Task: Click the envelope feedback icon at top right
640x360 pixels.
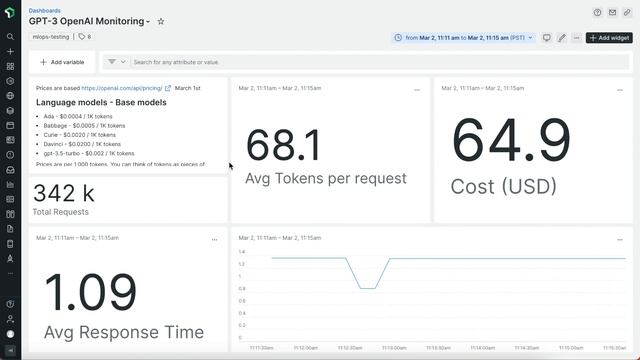Action: pyautogui.click(x=612, y=12)
